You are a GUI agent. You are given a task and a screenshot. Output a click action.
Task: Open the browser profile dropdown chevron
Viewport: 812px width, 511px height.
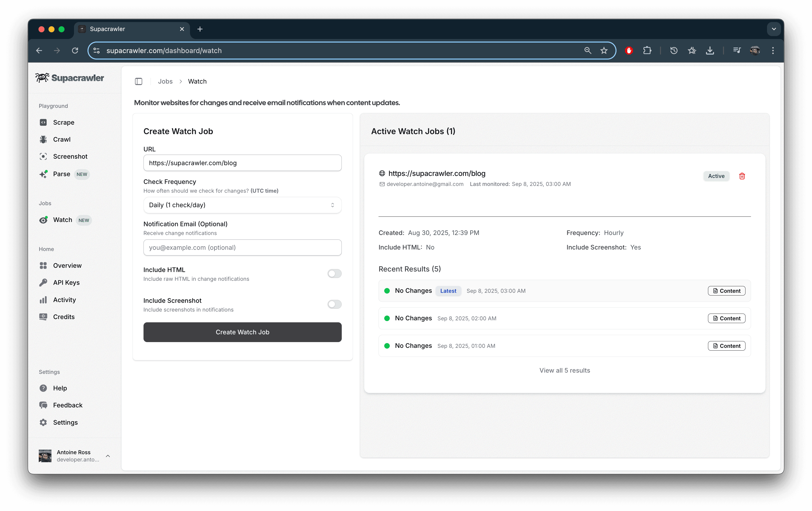point(774,29)
